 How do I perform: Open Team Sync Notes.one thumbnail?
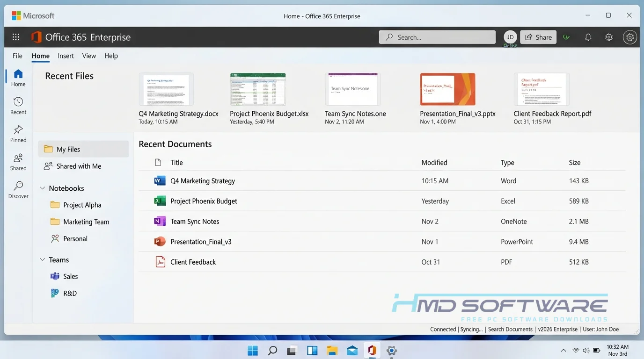coord(353,89)
